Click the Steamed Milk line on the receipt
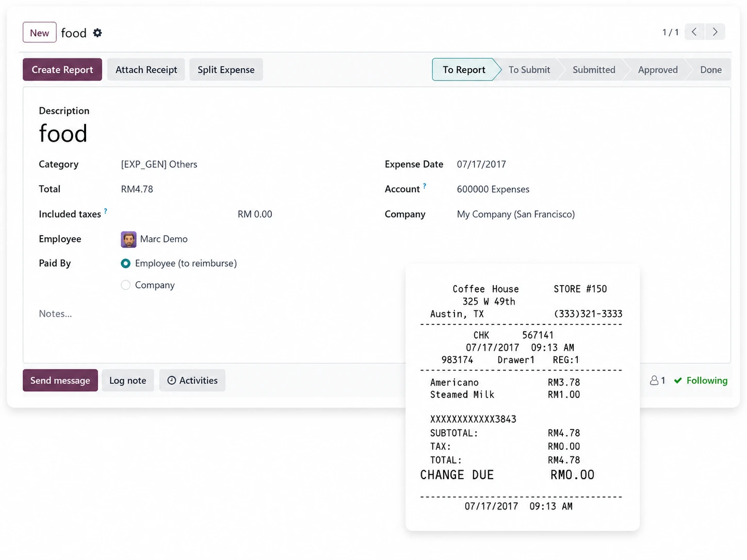The width and height of the screenshot is (747, 560). [x=505, y=394]
